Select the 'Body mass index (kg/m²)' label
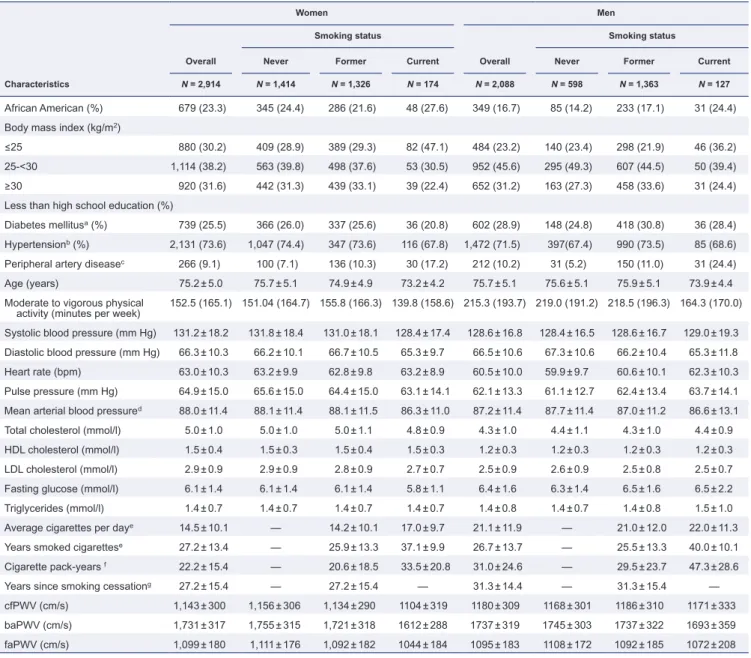The height and width of the screenshot is (658, 751). [62, 128]
